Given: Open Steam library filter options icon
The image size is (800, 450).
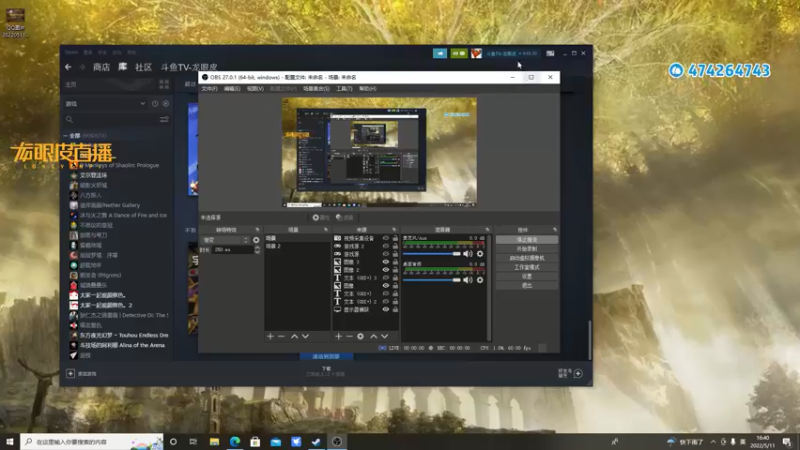Looking at the screenshot, I should coord(164,119).
